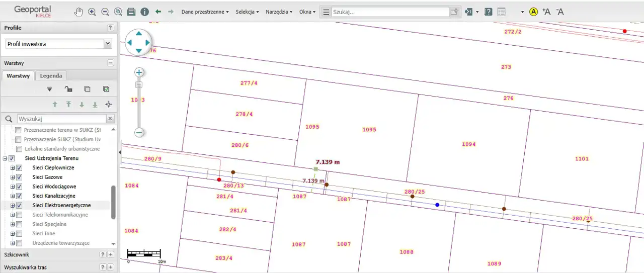This screenshot has height=273, width=644.
Task: Click the yellow high-contrast A icon
Action: (534, 12)
